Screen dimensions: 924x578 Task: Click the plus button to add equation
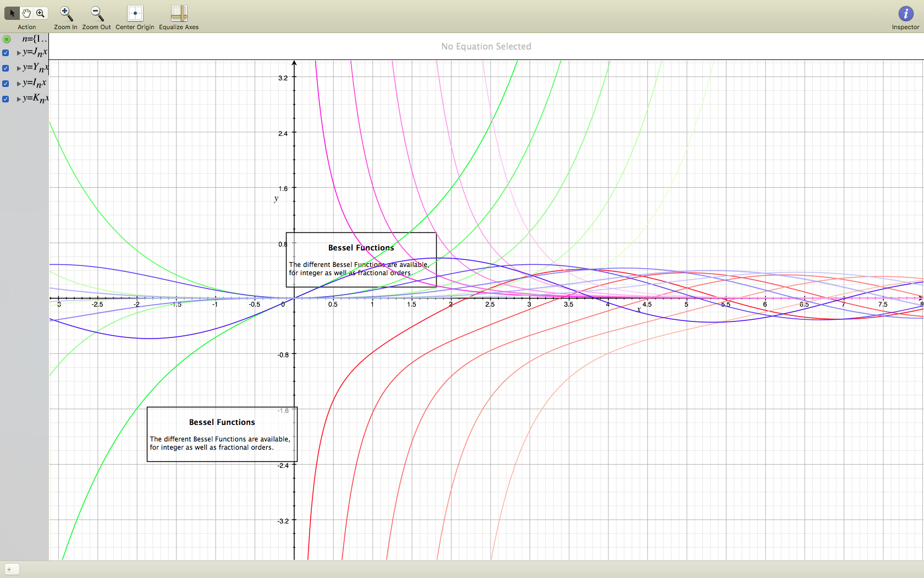9,569
